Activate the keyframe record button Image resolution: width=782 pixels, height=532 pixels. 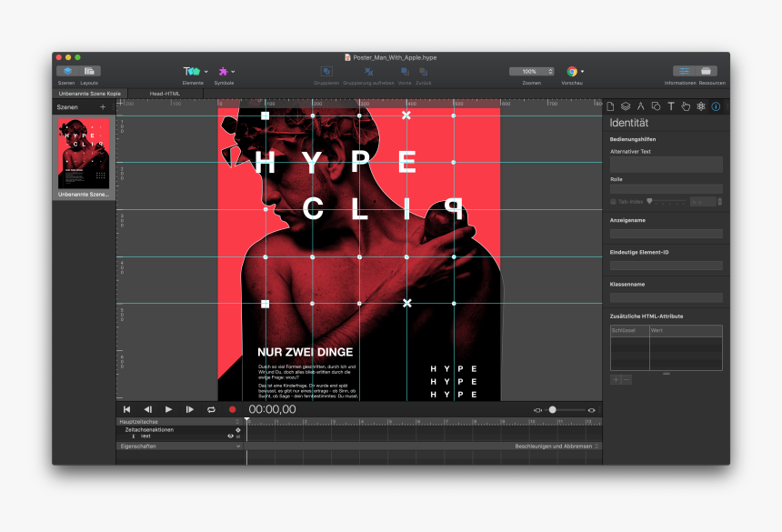click(x=232, y=409)
